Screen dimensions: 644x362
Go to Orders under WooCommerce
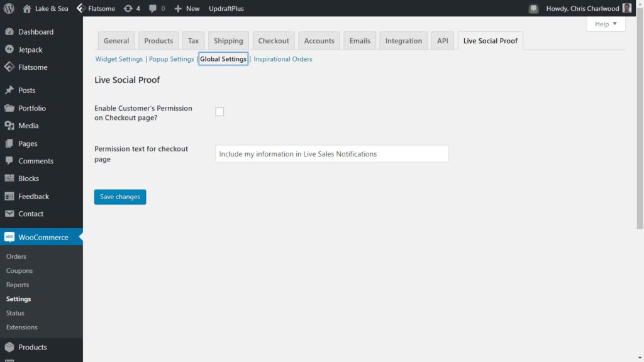pos(16,256)
